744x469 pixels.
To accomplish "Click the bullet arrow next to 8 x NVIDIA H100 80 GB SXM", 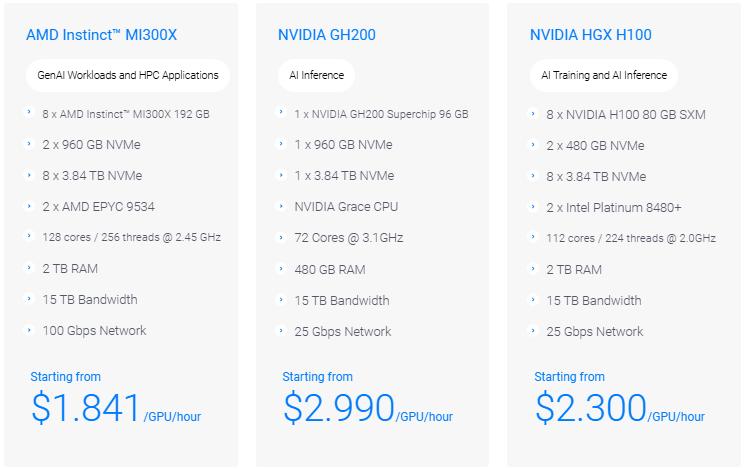I will [x=535, y=113].
